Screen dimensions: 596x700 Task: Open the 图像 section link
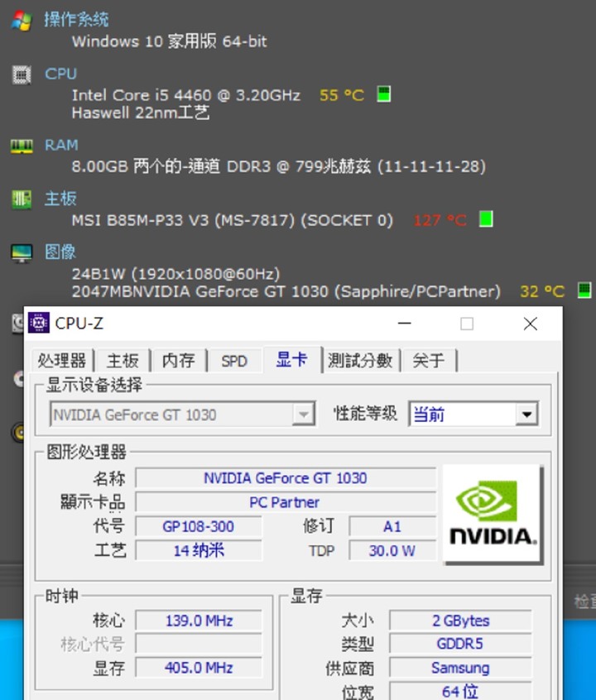(60, 252)
